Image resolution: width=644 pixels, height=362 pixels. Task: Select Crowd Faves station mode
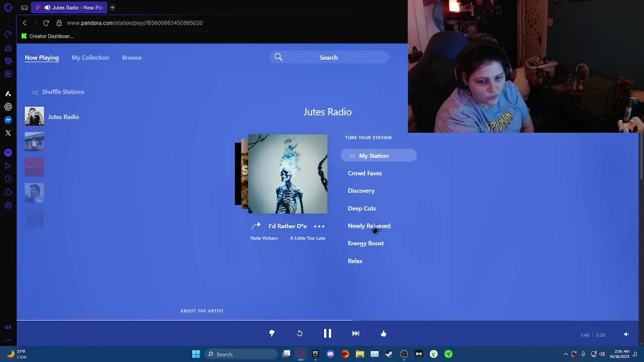(x=365, y=173)
